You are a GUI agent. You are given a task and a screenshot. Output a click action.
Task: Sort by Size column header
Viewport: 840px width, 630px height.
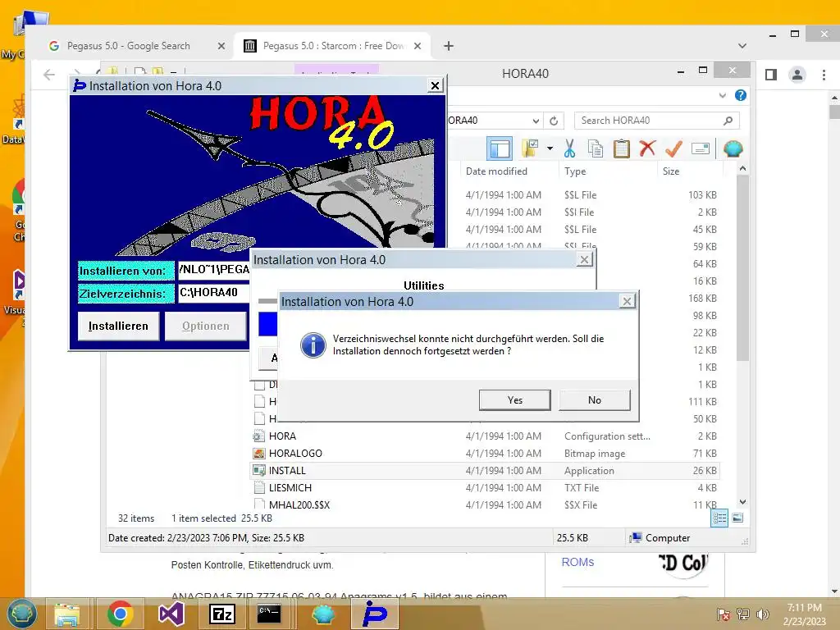pos(671,171)
